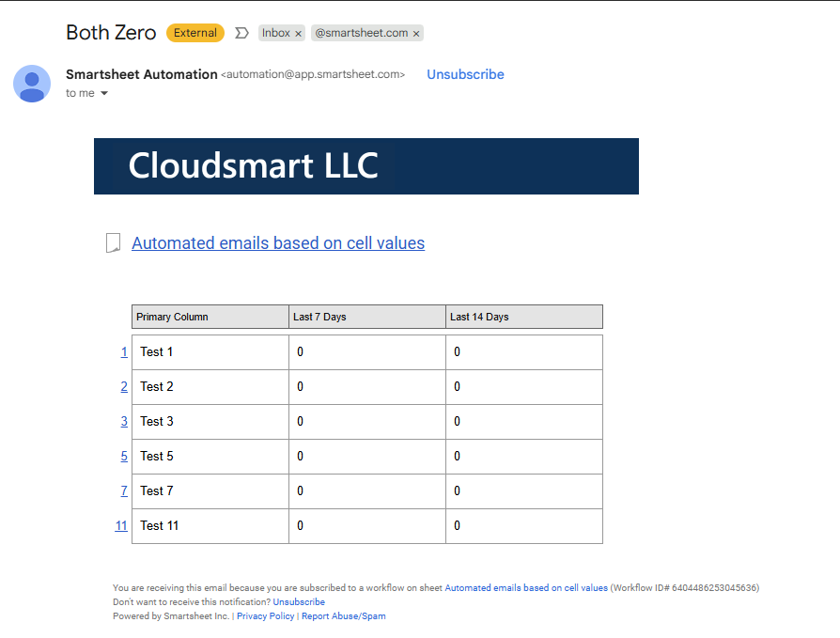
Task: Click the External badge
Action: (x=195, y=33)
